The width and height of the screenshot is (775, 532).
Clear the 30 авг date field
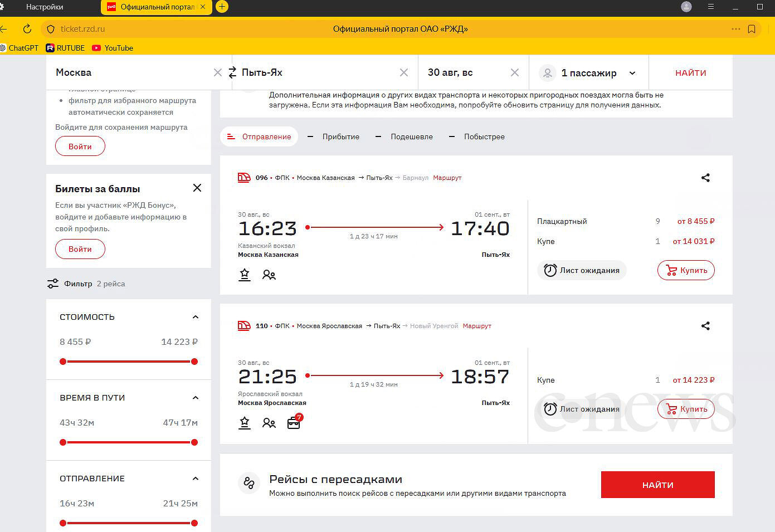(x=515, y=72)
